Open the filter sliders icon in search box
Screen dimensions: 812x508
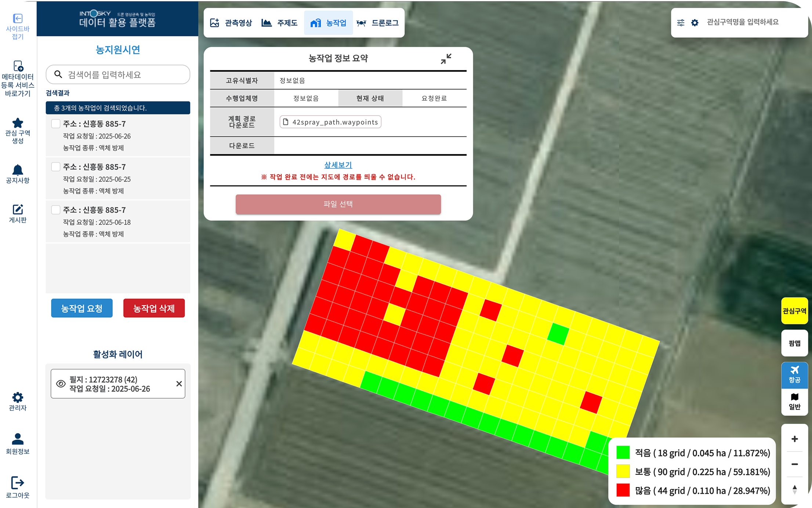pos(681,23)
